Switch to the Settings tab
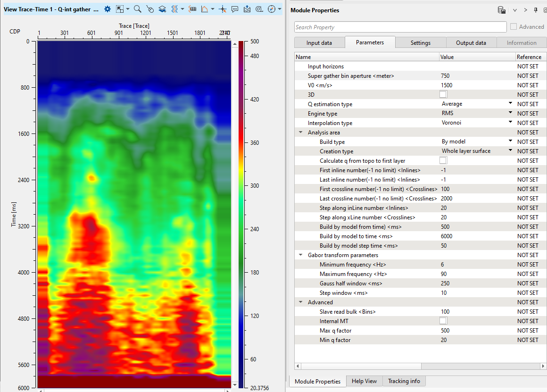Image resolution: width=547 pixels, height=392 pixels. click(420, 42)
